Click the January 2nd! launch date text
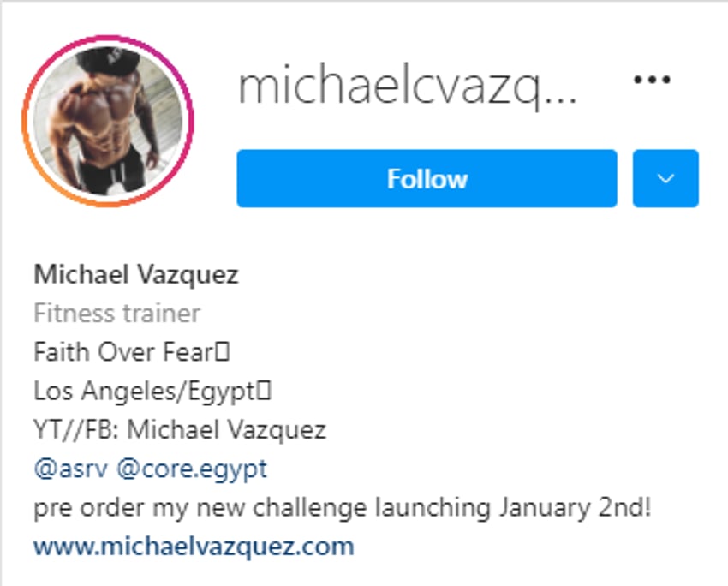The height and width of the screenshot is (586, 728). coord(576,507)
